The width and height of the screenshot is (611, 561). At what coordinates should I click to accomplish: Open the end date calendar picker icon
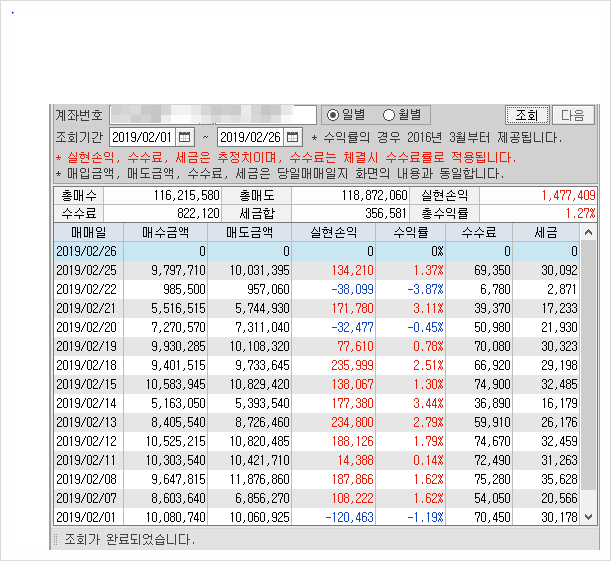pyautogui.click(x=292, y=137)
